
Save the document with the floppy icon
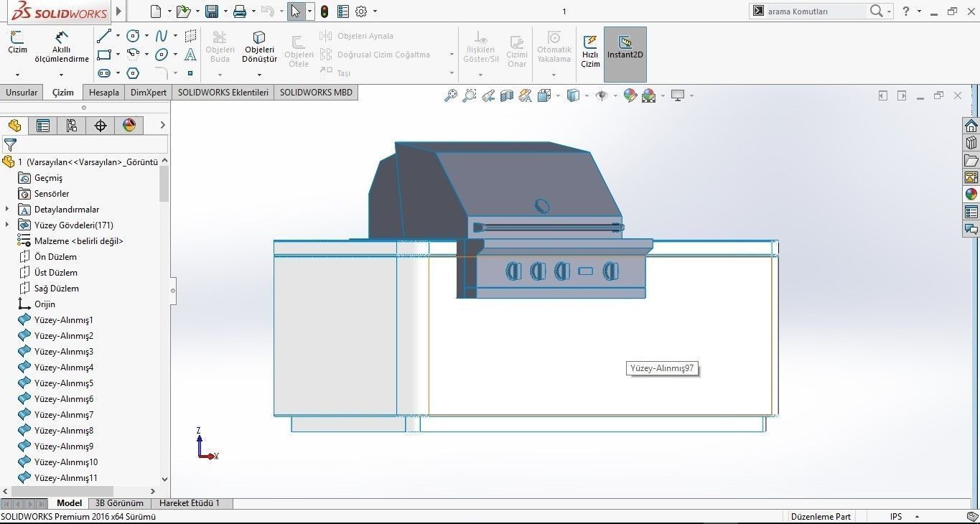click(212, 11)
